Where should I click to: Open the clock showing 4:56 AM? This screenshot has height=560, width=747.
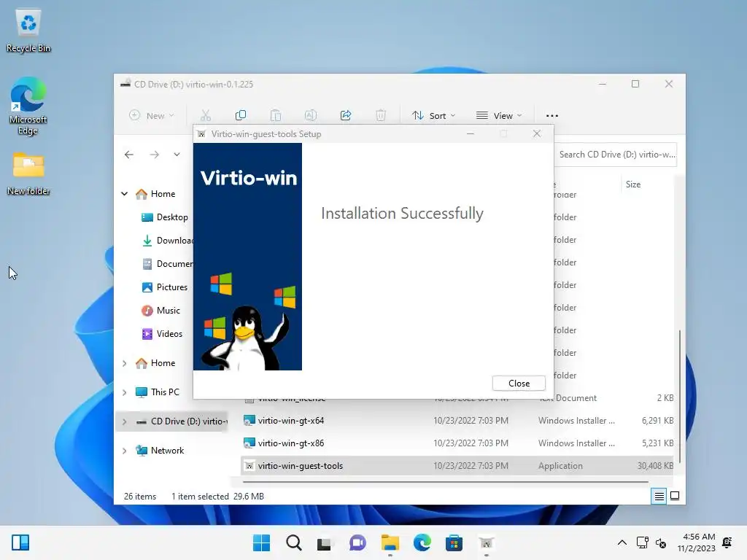(x=697, y=542)
